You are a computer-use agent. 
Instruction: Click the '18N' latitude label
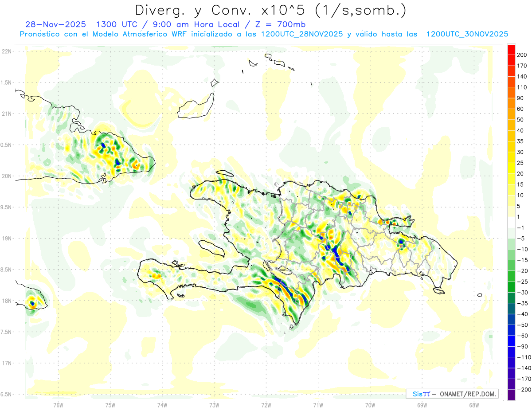tap(7, 301)
